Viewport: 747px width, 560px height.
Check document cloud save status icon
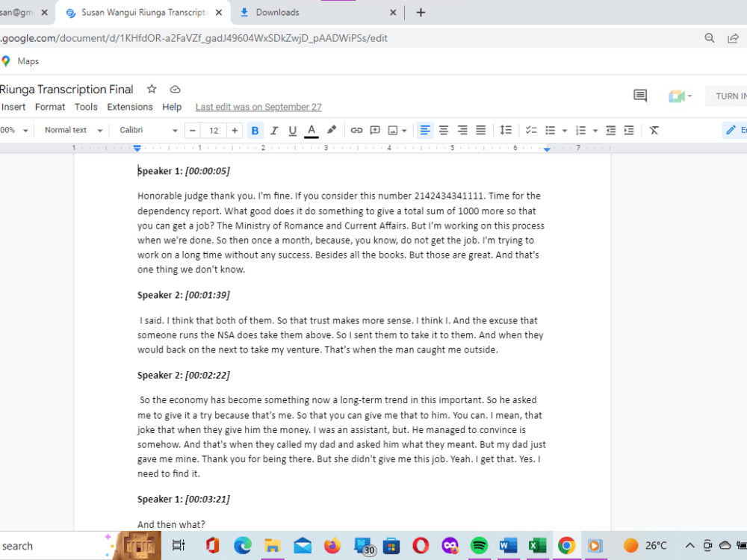(175, 89)
